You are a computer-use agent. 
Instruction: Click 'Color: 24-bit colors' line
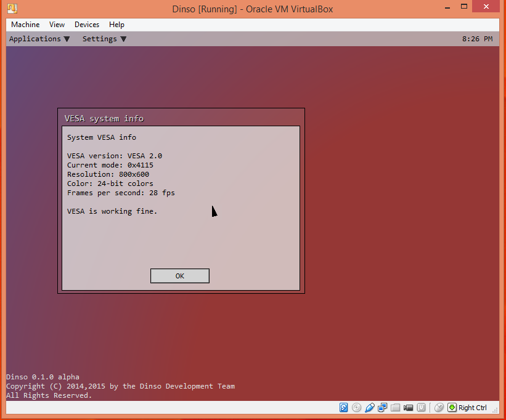[110, 184]
